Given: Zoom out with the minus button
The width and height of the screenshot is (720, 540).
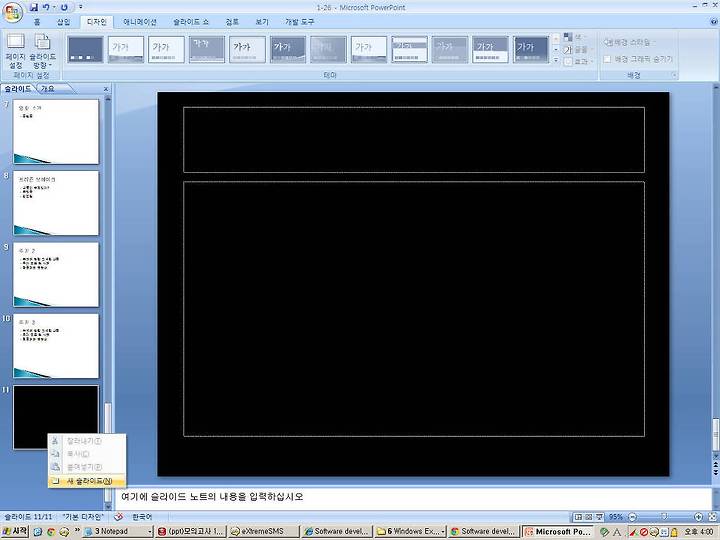Looking at the screenshot, I should pyautogui.click(x=632, y=517).
